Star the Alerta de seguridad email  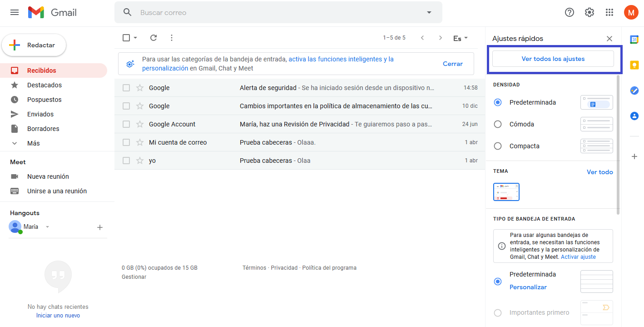point(140,88)
